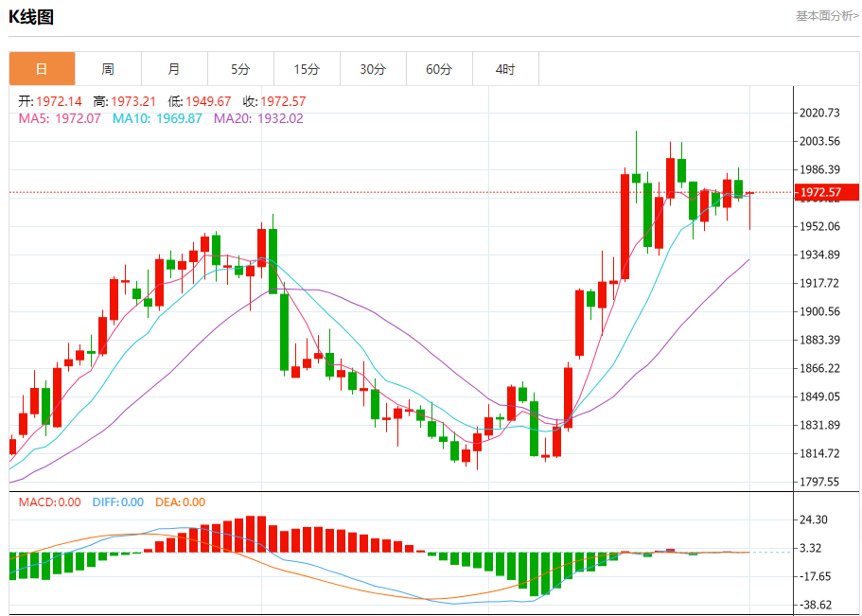
Task: Click the 低:1949.67 low price value
Action: coord(200,102)
